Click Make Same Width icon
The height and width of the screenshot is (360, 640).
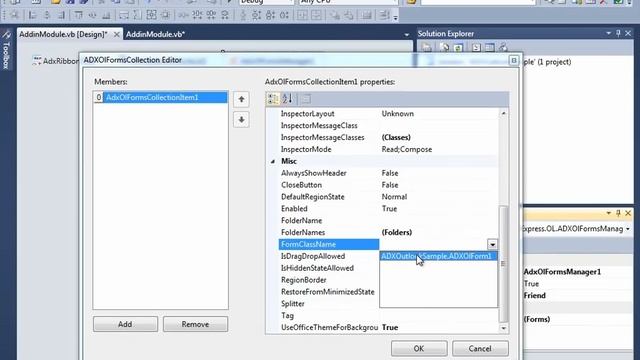click(x=124, y=15)
